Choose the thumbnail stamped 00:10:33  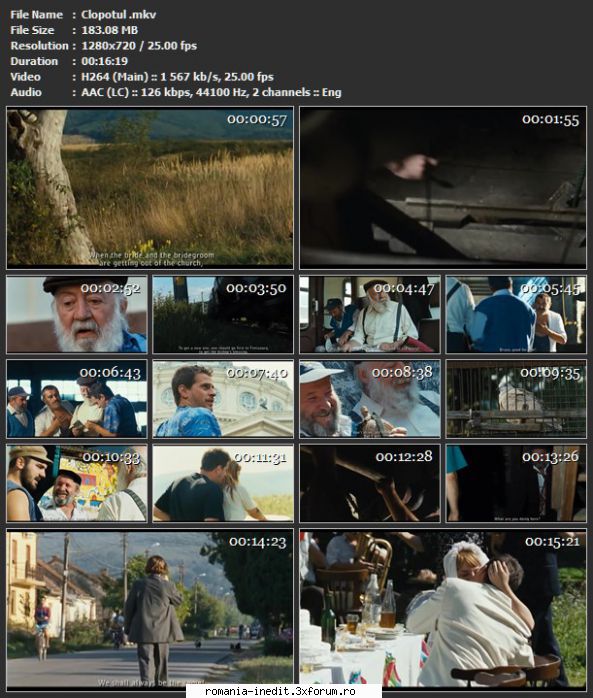[x=77, y=483]
